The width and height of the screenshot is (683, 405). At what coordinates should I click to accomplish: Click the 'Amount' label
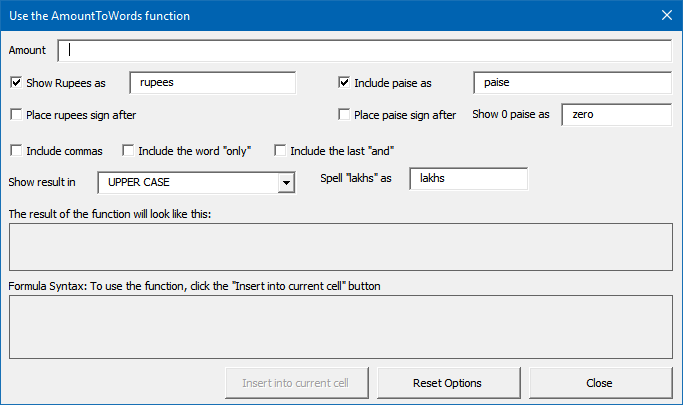(x=27, y=50)
